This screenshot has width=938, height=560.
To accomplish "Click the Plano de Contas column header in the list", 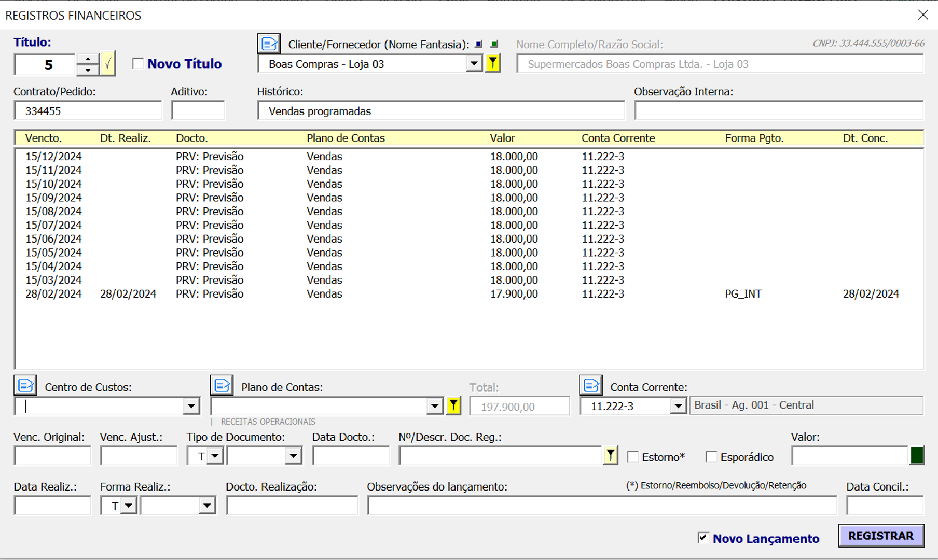I will 346,138.
